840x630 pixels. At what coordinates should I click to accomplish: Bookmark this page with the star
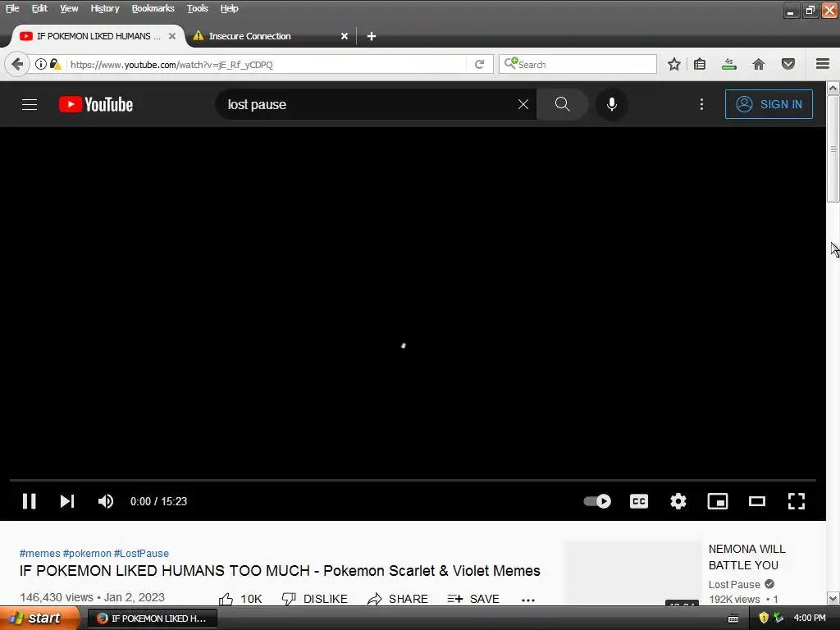click(x=674, y=64)
